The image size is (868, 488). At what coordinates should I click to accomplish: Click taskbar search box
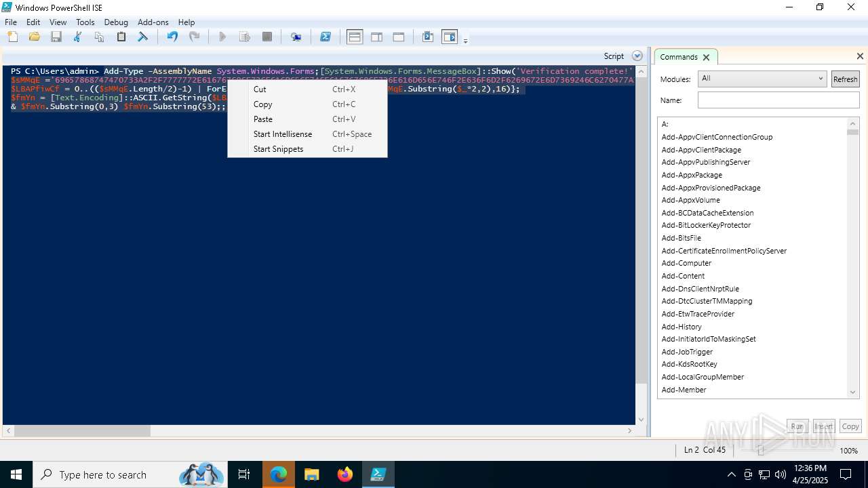tap(130, 474)
